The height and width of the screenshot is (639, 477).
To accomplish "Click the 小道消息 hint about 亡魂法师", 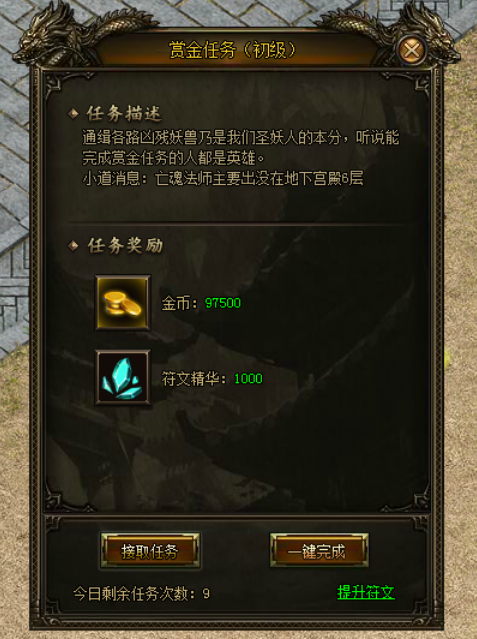I will [223, 179].
